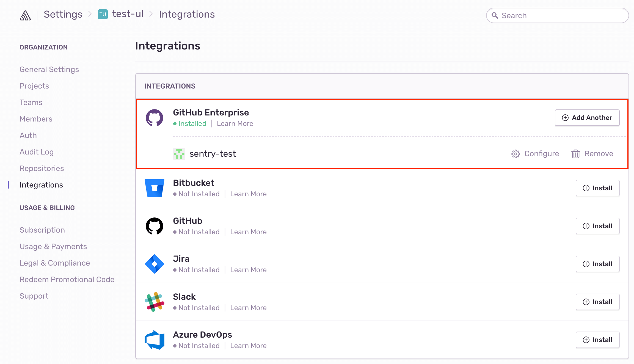Click Add Another for GitHub Enterprise
This screenshot has width=634, height=364.
click(x=588, y=118)
